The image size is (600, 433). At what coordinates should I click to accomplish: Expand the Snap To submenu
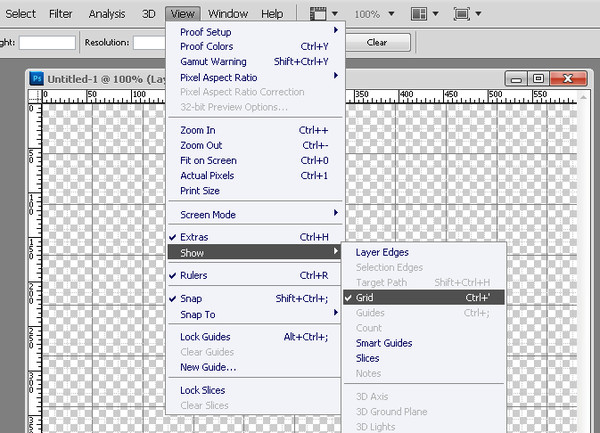coord(256,314)
